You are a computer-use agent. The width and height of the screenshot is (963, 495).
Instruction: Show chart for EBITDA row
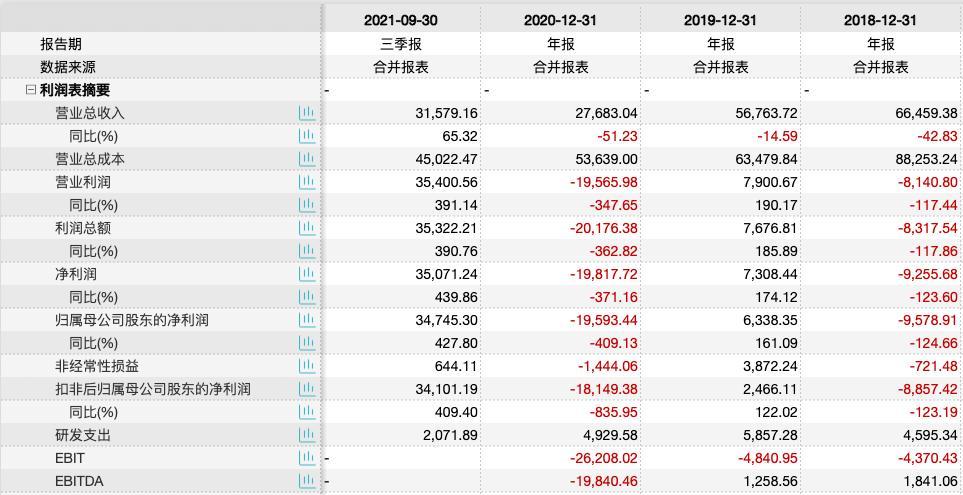(306, 481)
